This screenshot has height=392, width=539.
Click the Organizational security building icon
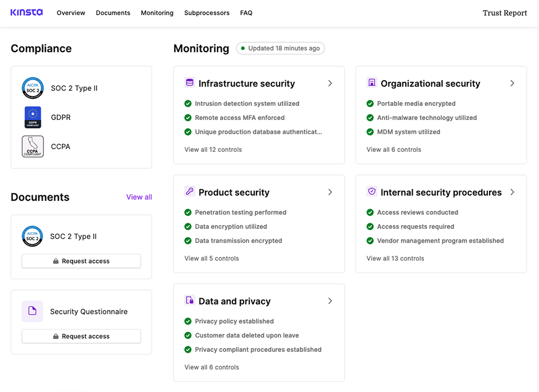point(371,82)
